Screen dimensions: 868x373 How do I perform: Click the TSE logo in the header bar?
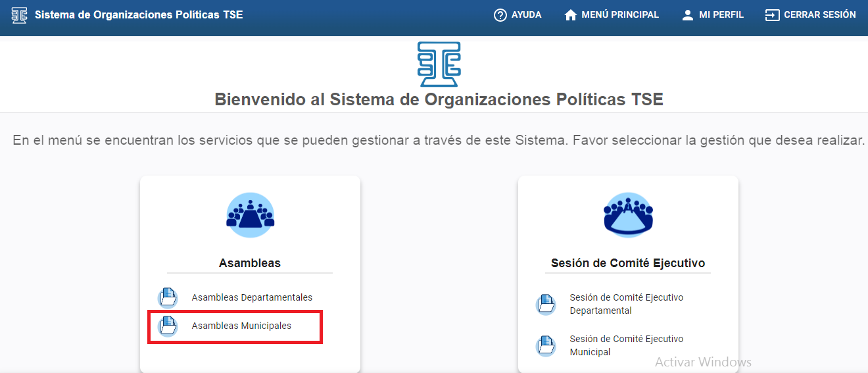[20, 14]
